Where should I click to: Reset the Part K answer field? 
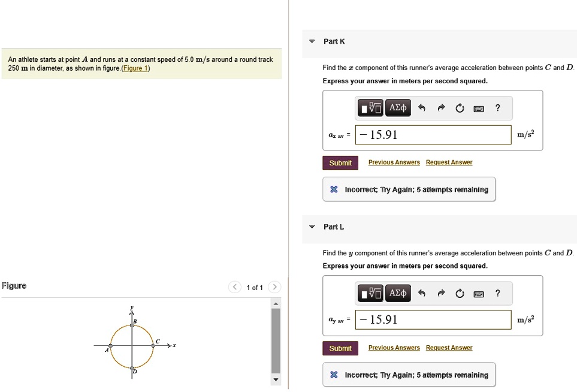click(x=459, y=107)
